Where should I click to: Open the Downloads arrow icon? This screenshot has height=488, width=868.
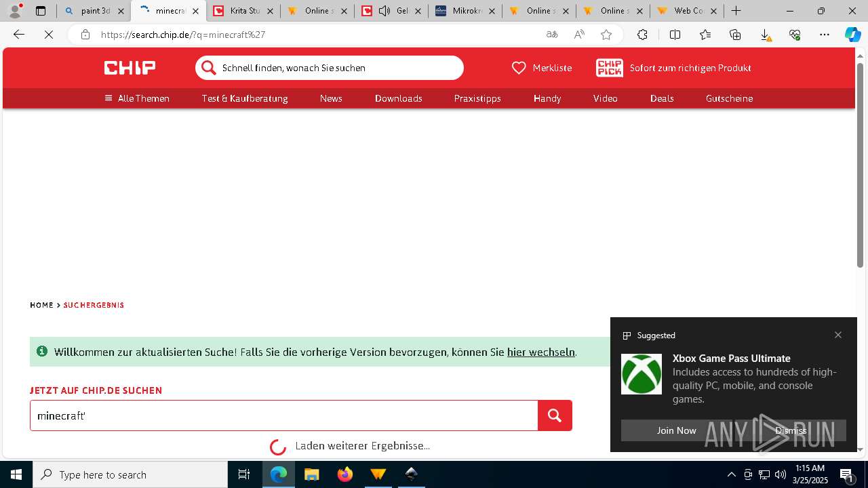(765, 35)
